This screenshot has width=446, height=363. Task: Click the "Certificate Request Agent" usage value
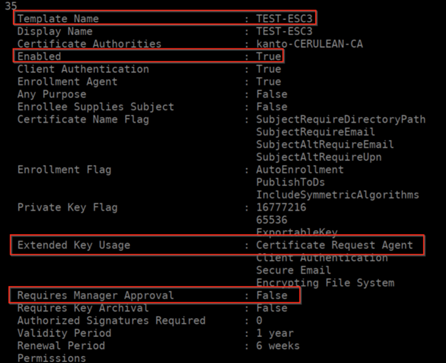334,245
